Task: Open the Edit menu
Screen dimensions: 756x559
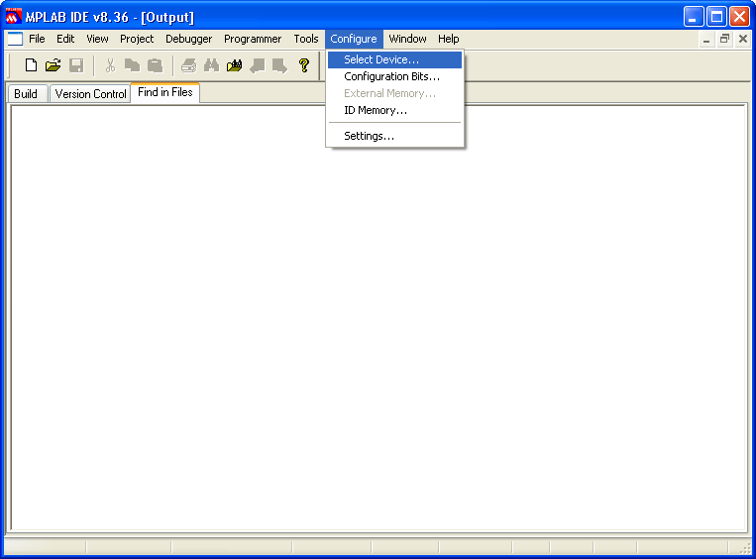Action: (65, 39)
